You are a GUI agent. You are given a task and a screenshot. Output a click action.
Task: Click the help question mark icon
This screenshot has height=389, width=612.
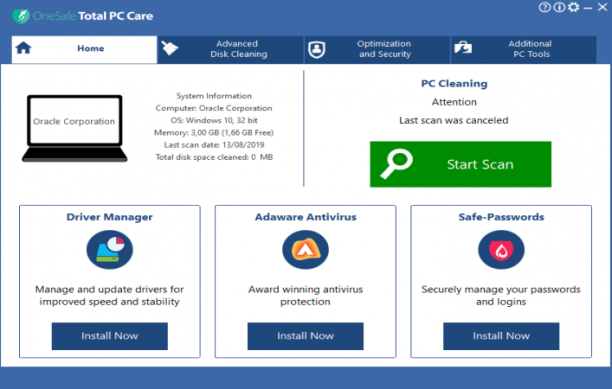544,7
